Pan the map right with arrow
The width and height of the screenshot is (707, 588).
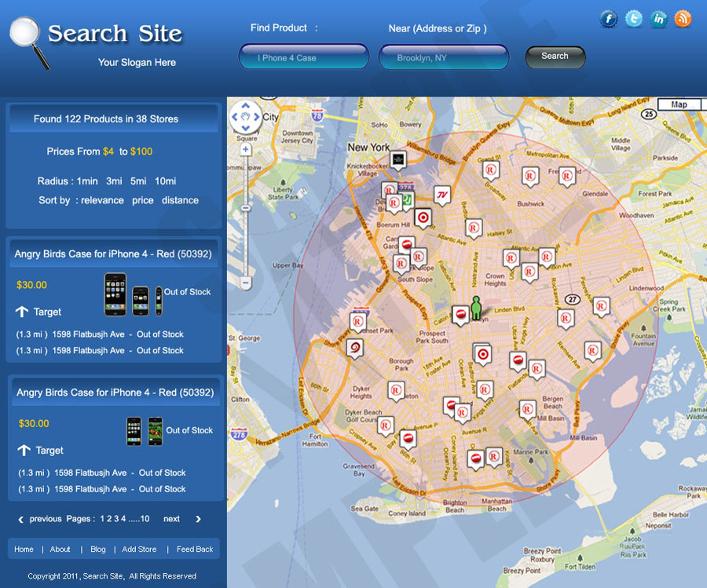257,117
